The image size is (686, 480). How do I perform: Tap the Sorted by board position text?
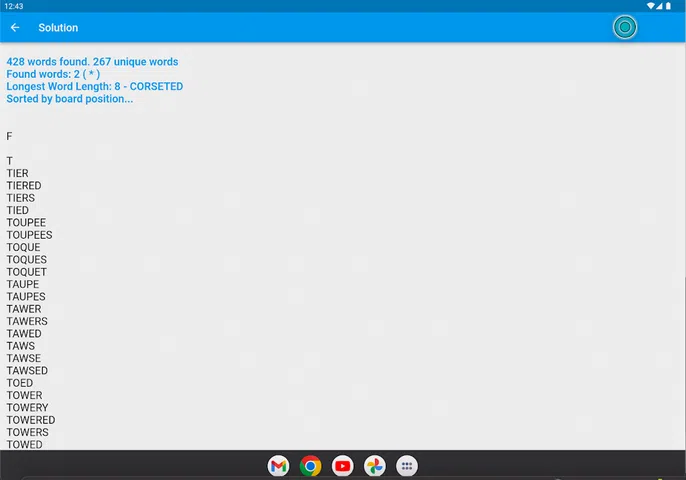(69, 99)
